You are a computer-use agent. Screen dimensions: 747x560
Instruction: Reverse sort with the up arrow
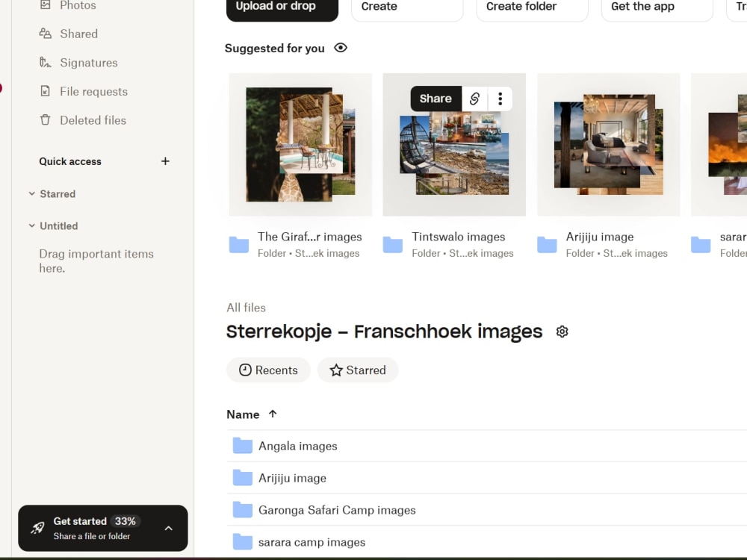point(273,414)
